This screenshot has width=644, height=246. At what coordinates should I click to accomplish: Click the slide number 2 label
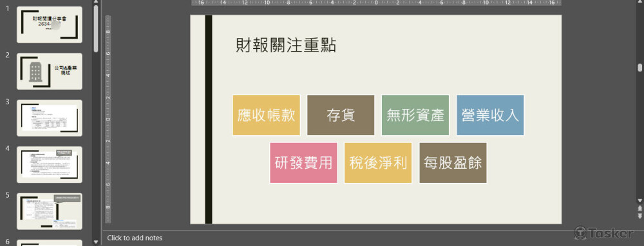point(7,55)
